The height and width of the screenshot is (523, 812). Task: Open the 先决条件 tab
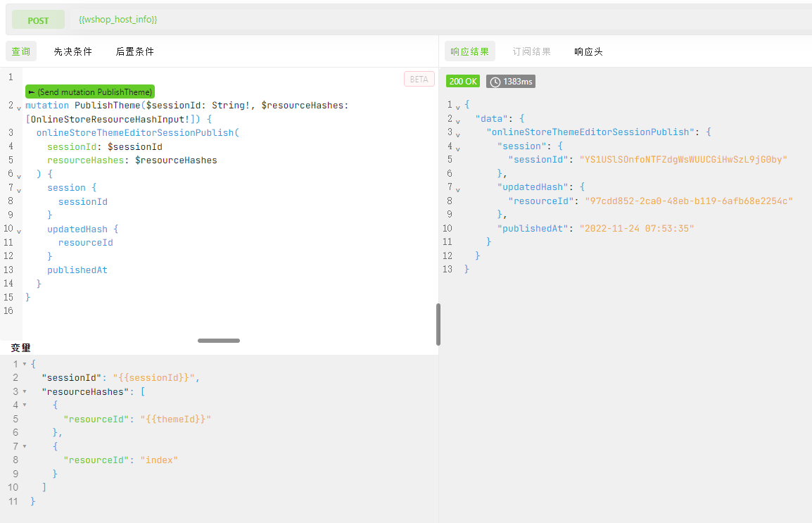tap(73, 51)
